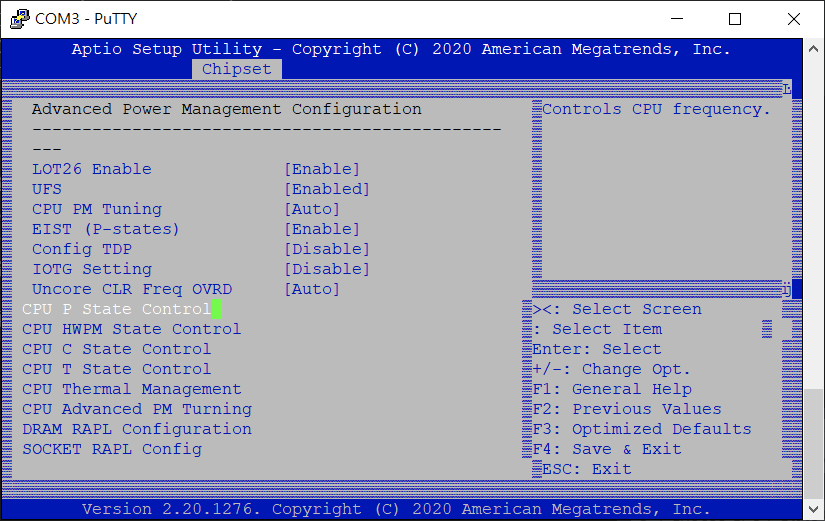
Task: Open CPU Thermal Management page
Action: (131, 389)
